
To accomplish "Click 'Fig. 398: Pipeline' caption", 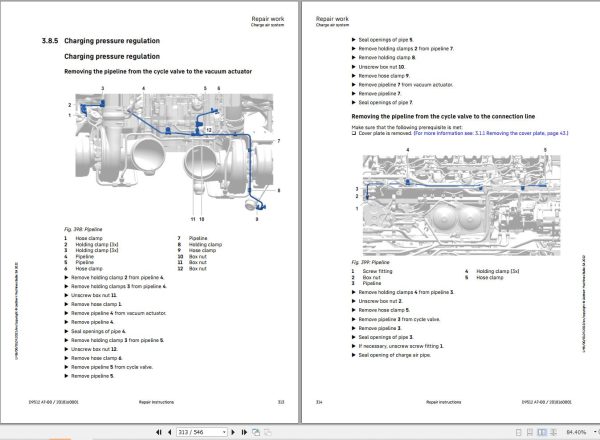I will tap(83, 229).
